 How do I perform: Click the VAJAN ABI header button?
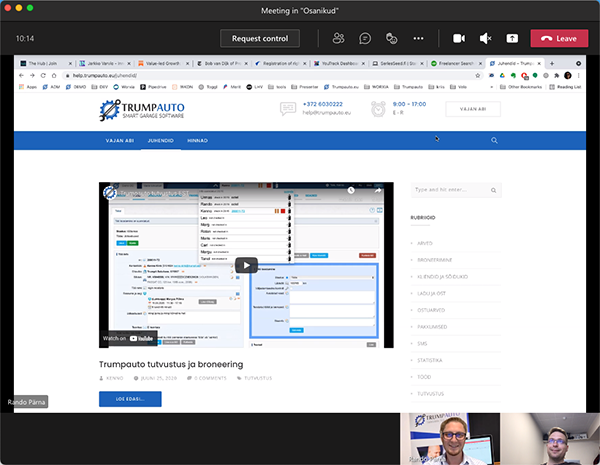(473, 109)
